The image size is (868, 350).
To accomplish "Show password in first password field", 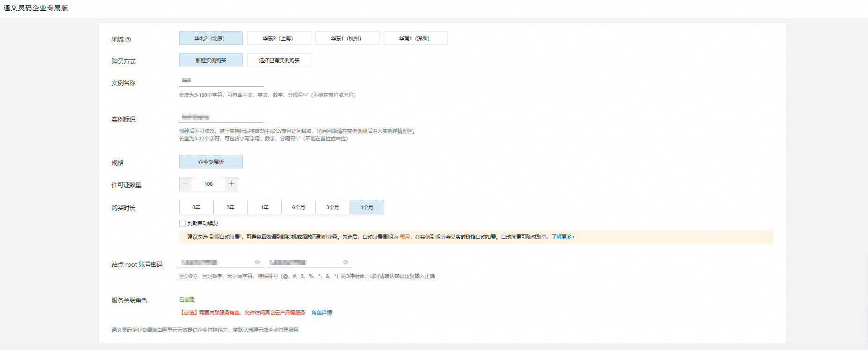I will click(257, 262).
